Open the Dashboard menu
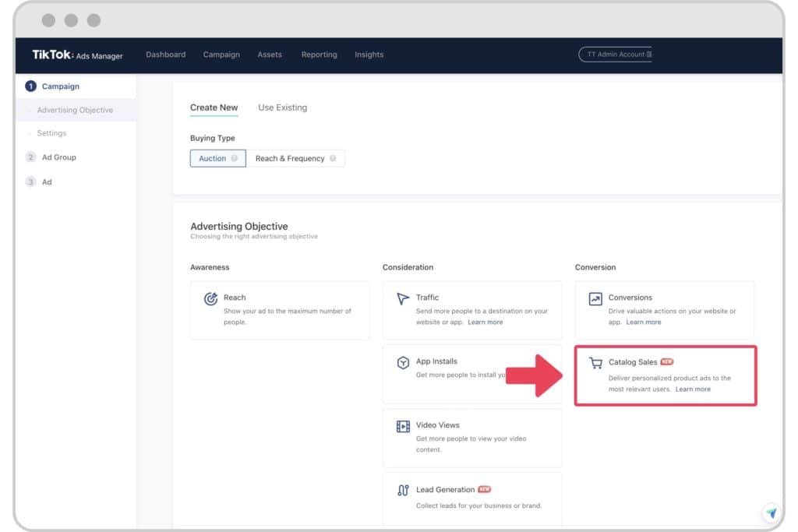Image resolution: width=798 pixels, height=532 pixels. tap(165, 55)
